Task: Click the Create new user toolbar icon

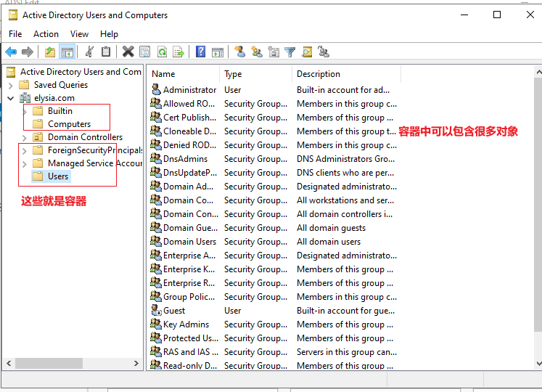Action: (x=239, y=52)
